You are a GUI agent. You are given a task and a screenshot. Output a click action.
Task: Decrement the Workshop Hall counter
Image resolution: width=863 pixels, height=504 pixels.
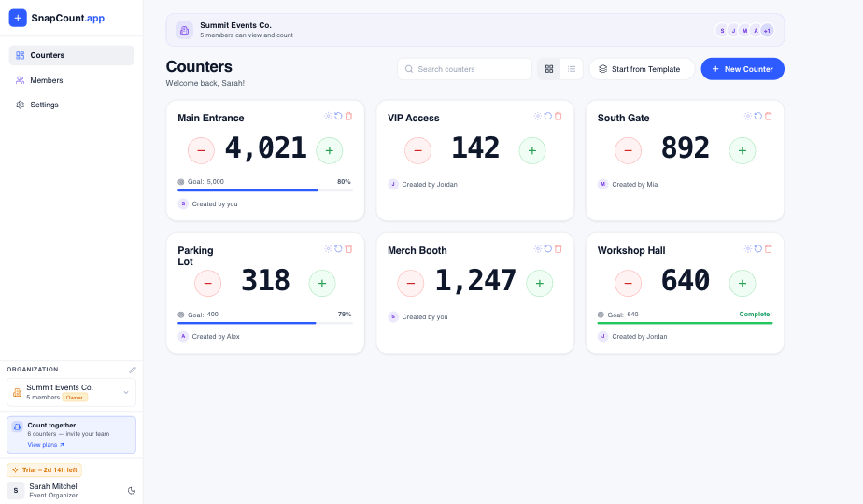pos(628,283)
